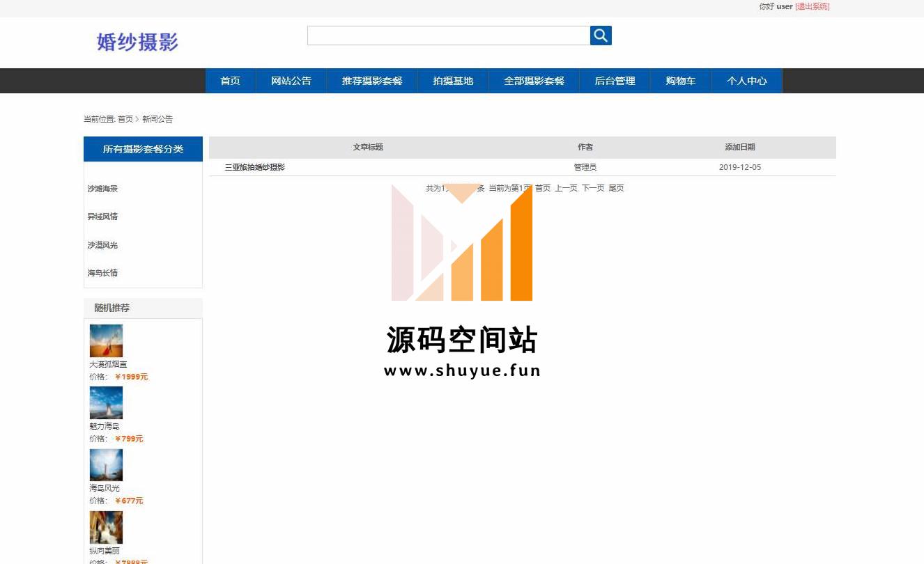Open 海岛风光 thumbnail image
The width and height of the screenshot is (924, 564).
[x=106, y=464]
